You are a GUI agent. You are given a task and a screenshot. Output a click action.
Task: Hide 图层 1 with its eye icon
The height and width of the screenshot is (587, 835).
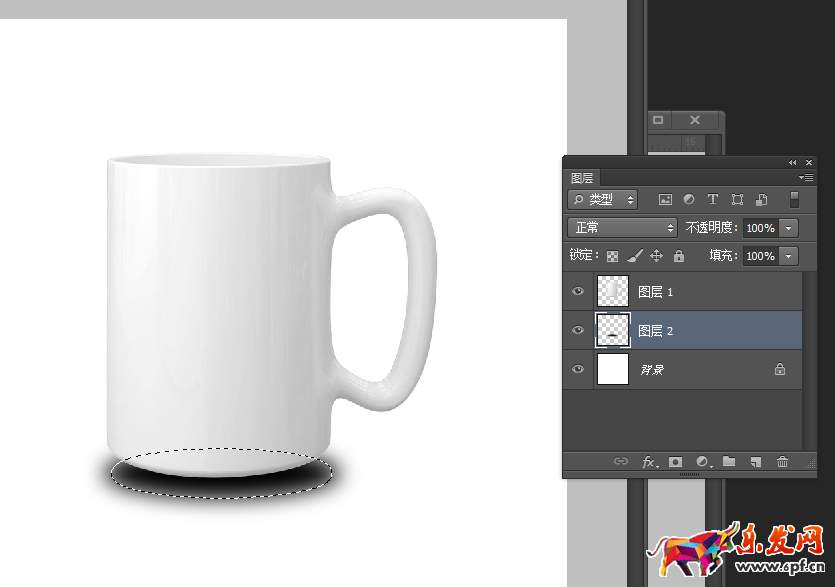click(x=578, y=292)
